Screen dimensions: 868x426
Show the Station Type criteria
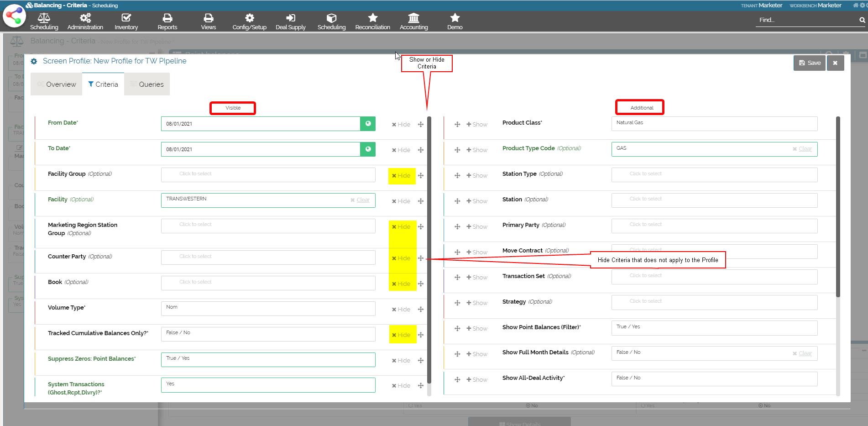tap(476, 176)
